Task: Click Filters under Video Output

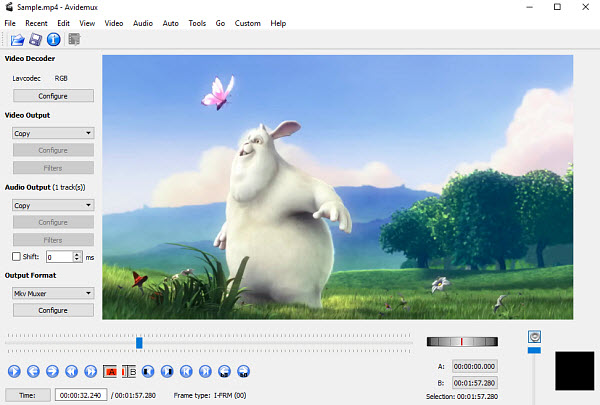Action: pos(53,168)
